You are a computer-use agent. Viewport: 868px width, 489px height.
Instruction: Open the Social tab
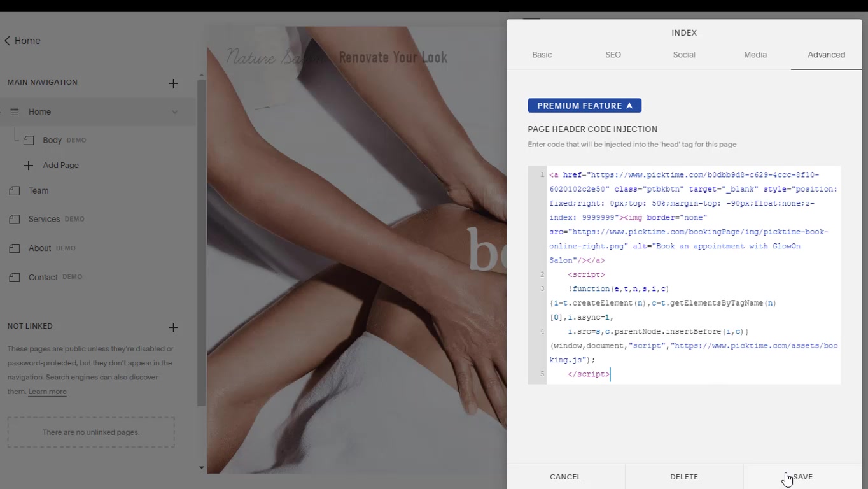pyautogui.click(x=684, y=55)
